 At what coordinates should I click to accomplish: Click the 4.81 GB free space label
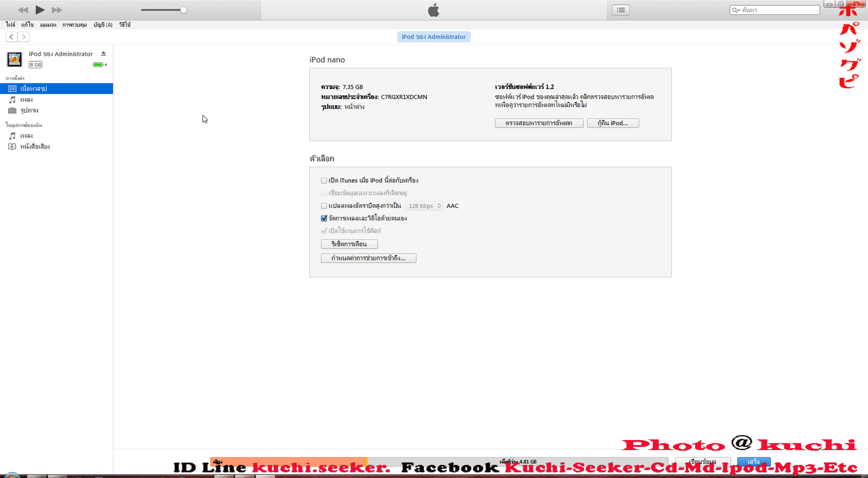pos(519,462)
